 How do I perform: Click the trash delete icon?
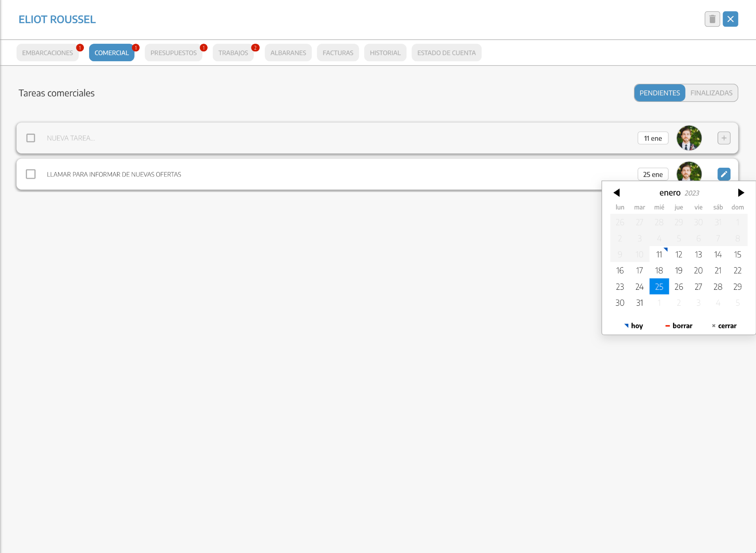pyautogui.click(x=712, y=19)
